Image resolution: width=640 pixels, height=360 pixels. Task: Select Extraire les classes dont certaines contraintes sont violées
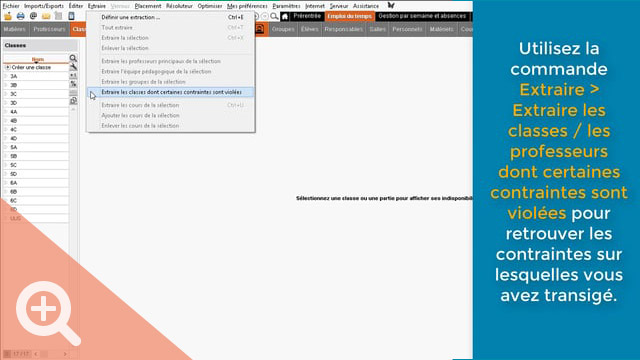pos(171,92)
